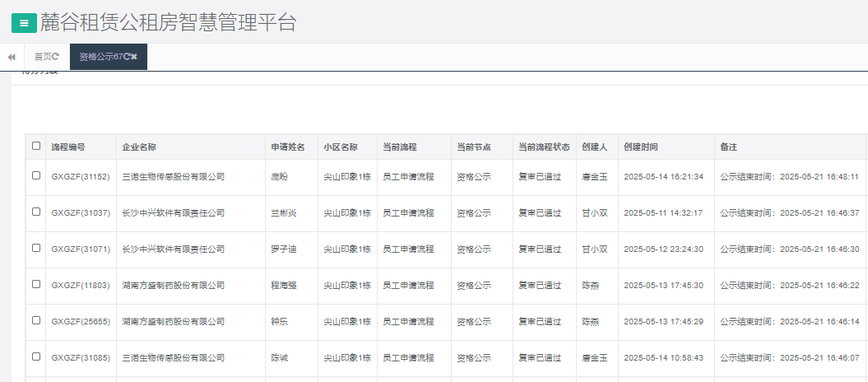
Task: Switch to the 资格公示67 tab
Action: (x=101, y=57)
